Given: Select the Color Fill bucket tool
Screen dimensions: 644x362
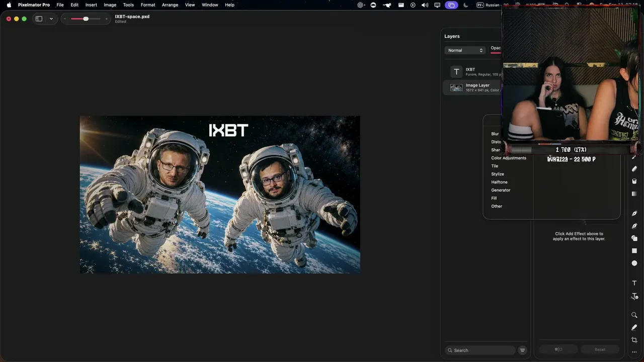Looking at the screenshot, I should click(634, 181).
